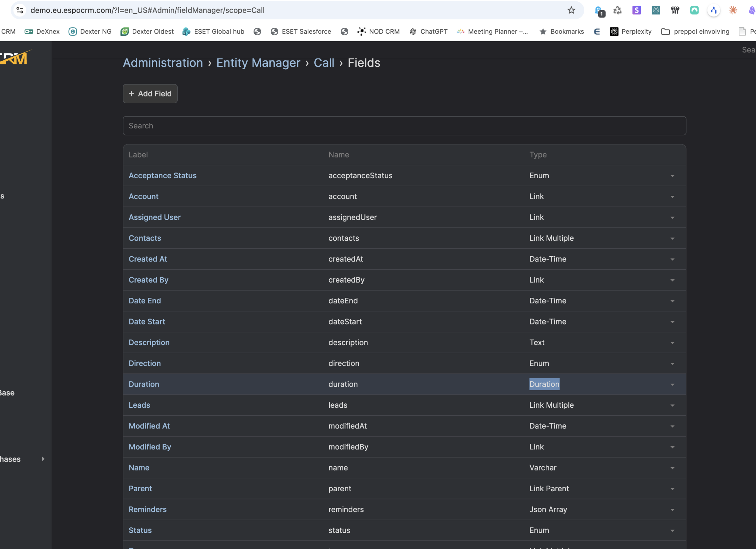Click the 'Link Parent' type cell
This screenshot has width=756, height=549.
(549, 489)
